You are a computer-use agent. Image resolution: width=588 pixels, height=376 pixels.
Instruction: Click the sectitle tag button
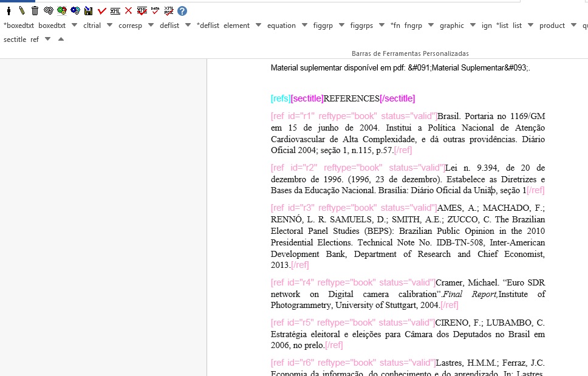click(x=15, y=39)
